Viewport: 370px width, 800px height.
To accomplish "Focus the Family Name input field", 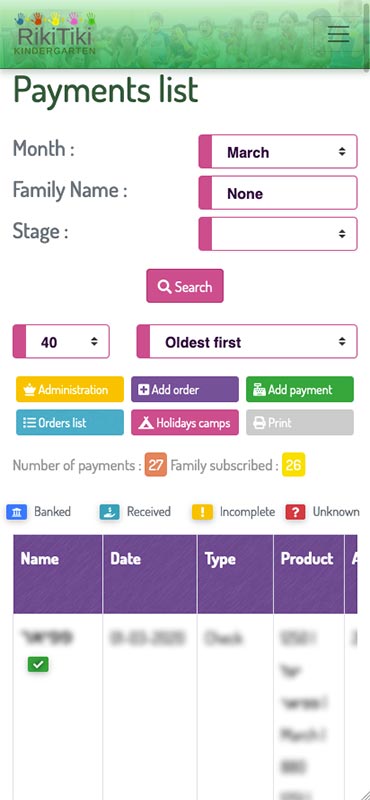I will [x=278, y=193].
